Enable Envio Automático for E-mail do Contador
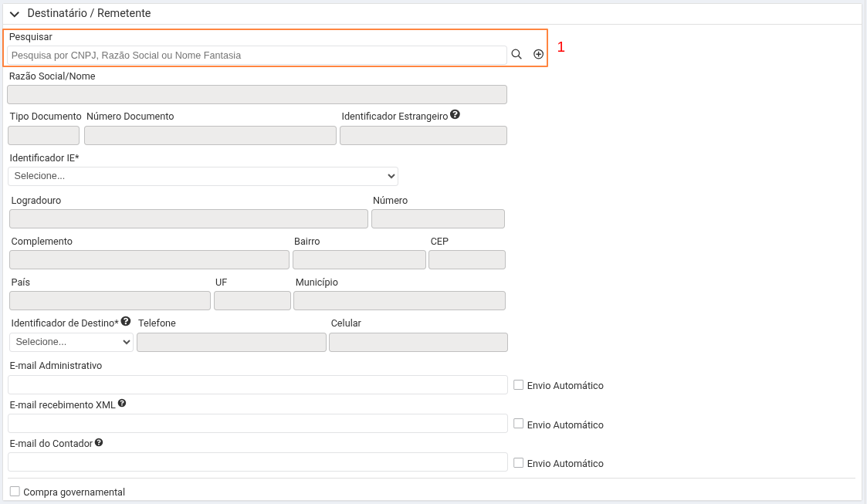867x504 pixels. [519, 463]
